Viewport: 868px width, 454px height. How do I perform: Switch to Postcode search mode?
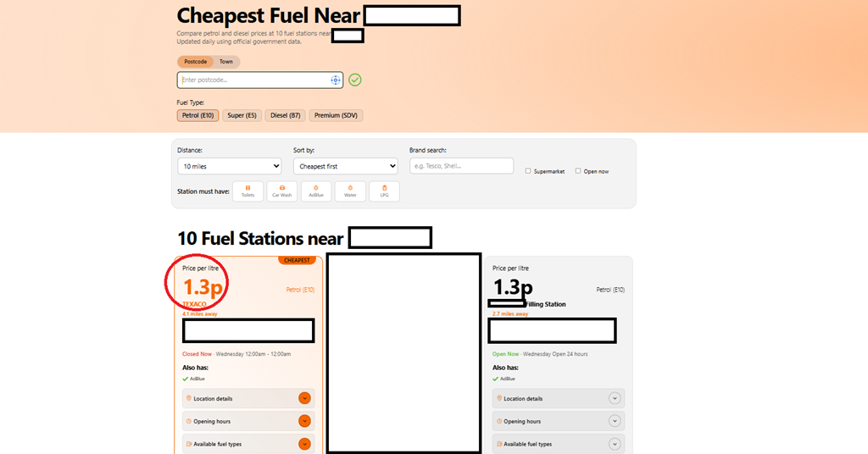(x=196, y=62)
